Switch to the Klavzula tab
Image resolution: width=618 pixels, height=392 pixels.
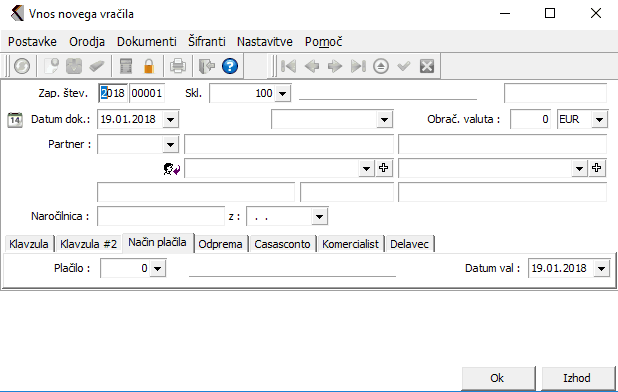coord(29,244)
